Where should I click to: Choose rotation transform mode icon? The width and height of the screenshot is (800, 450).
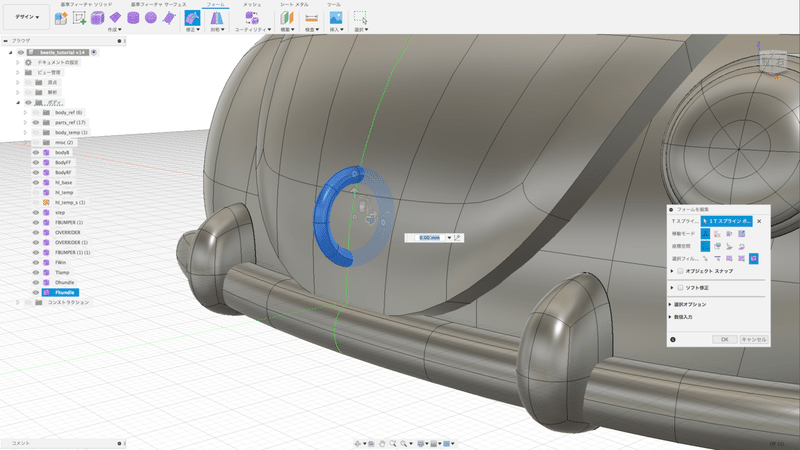coord(729,234)
